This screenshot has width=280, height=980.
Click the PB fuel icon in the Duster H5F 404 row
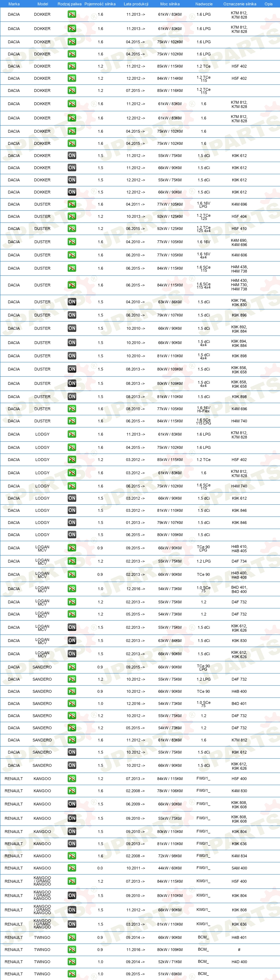pyautogui.click(x=72, y=216)
